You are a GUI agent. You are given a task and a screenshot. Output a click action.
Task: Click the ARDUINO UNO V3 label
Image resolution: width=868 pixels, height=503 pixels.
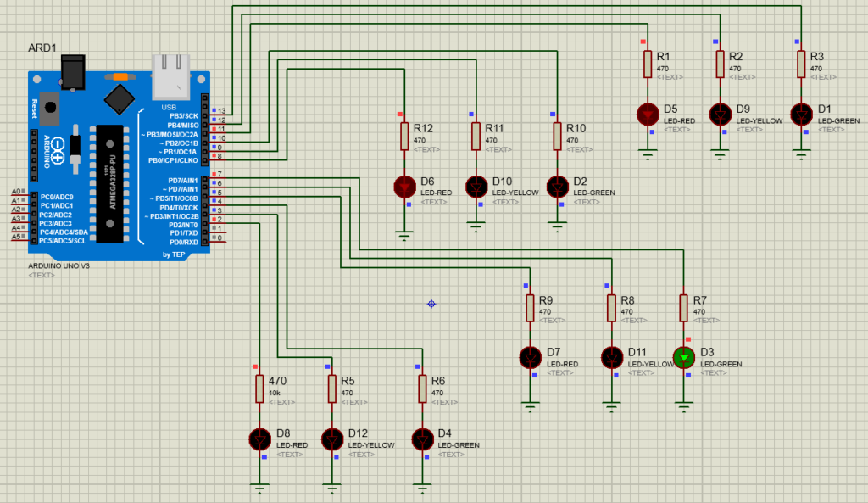point(58,265)
